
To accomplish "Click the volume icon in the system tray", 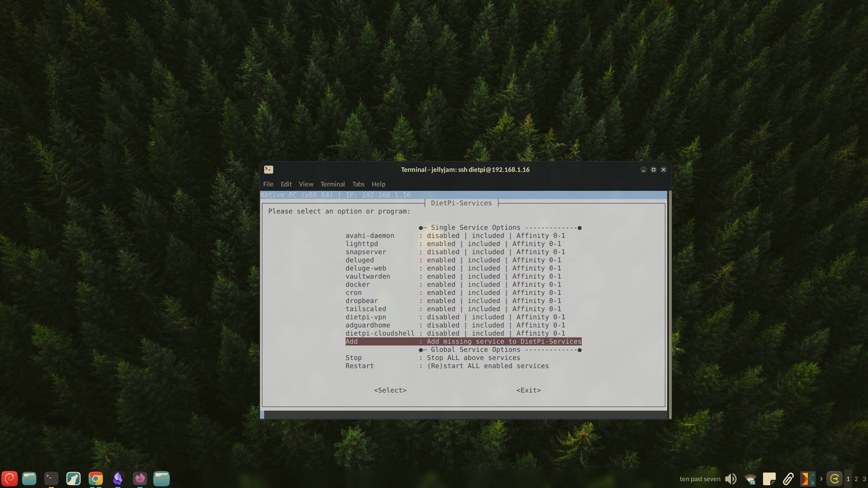I will click(731, 479).
